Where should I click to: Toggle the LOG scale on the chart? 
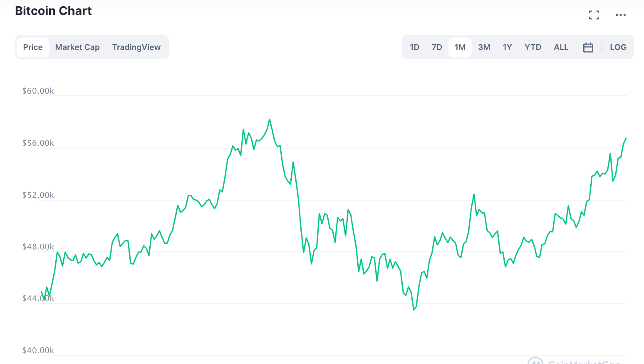coord(618,47)
